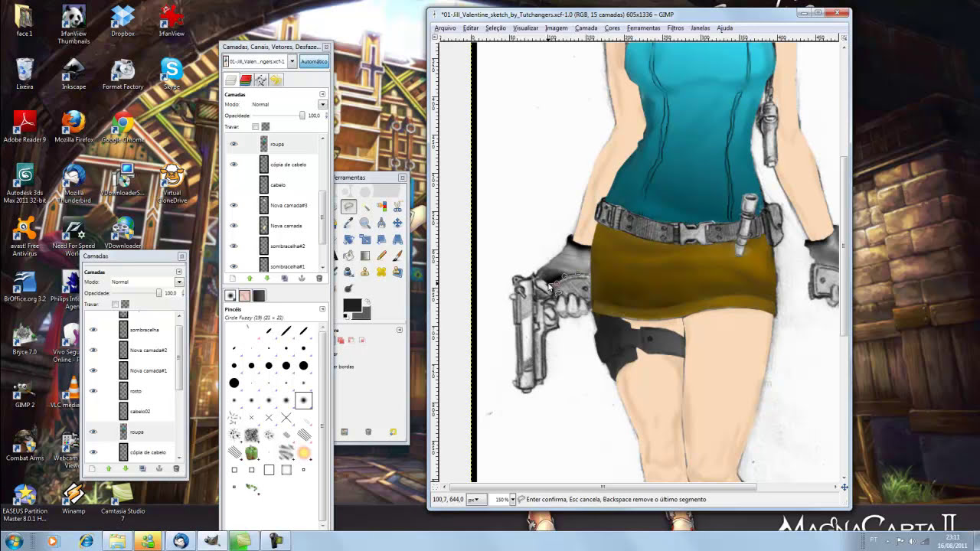
Task: Toggle visibility of rosto layer
Action: tap(93, 391)
